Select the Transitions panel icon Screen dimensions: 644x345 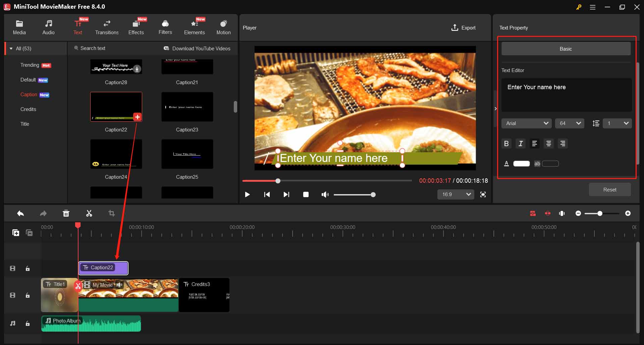(107, 27)
